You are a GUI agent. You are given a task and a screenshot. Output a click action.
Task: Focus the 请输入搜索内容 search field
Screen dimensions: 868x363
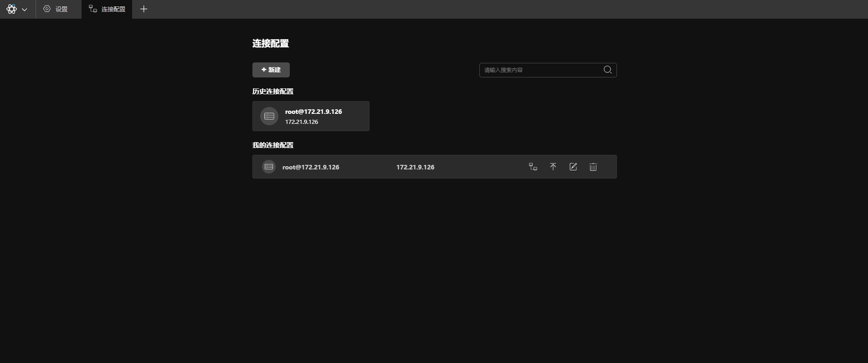click(x=540, y=70)
